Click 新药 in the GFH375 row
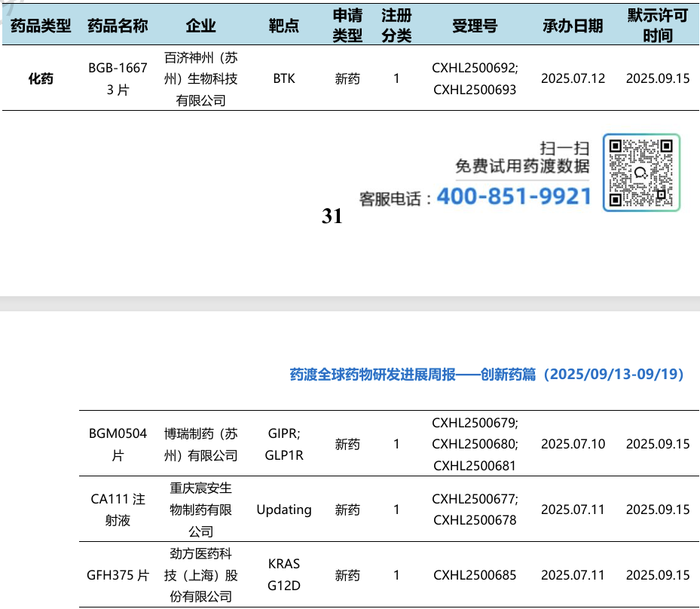 click(x=347, y=575)
